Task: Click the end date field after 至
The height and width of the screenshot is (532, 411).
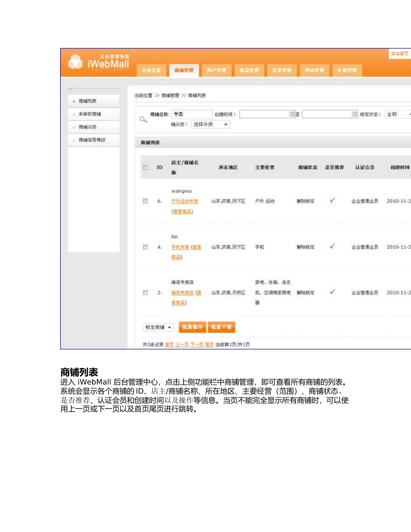Action: 330,114
